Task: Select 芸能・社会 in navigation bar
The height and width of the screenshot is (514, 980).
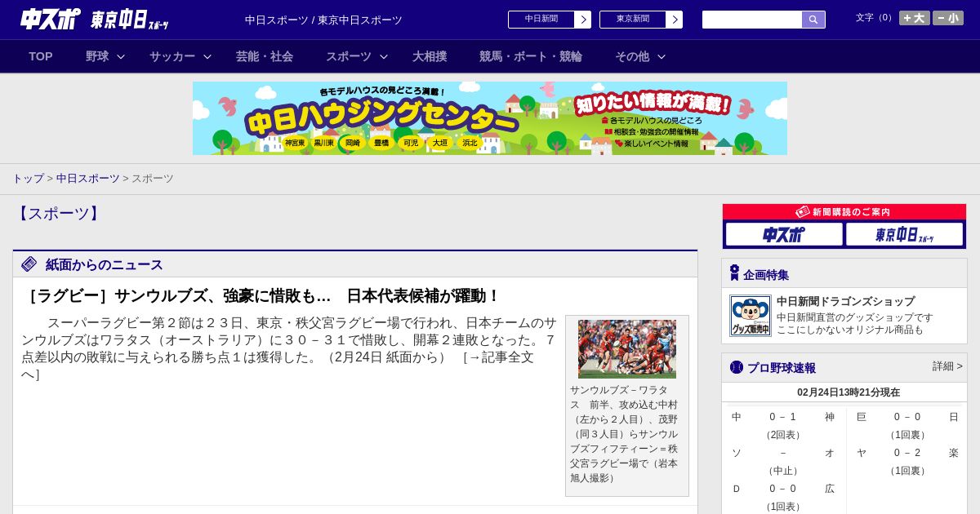Action: coord(265,56)
